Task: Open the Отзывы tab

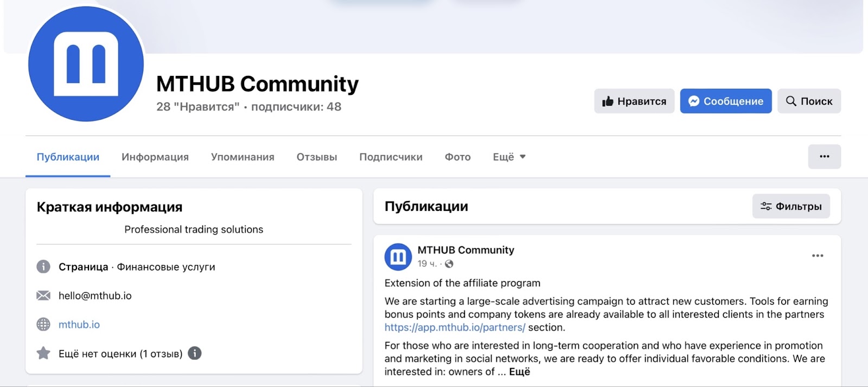Action: click(x=317, y=157)
